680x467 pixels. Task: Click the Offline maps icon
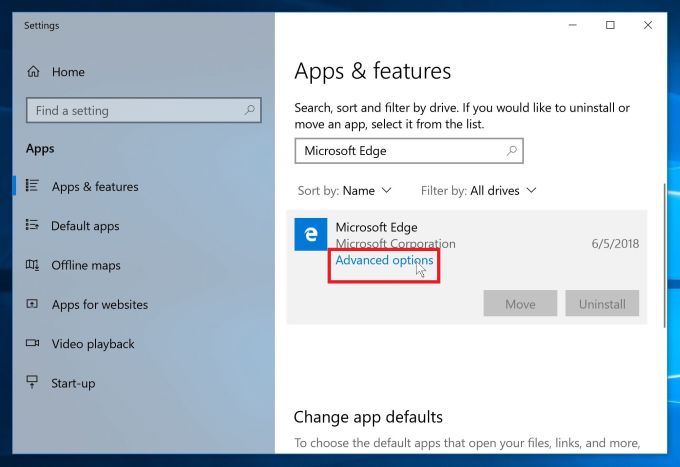point(33,265)
